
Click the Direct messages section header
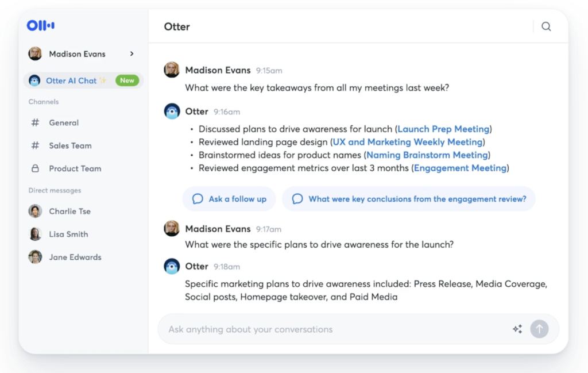coord(55,190)
